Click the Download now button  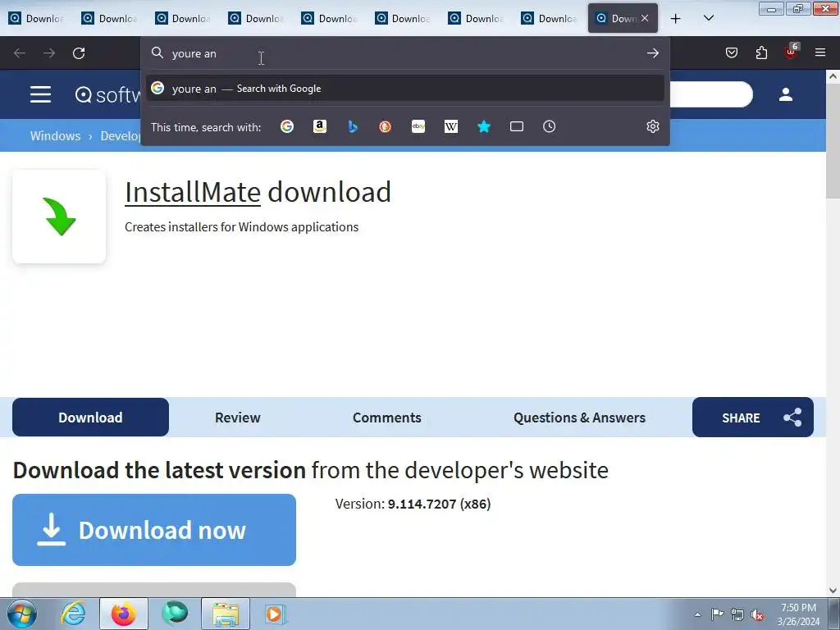point(154,530)
